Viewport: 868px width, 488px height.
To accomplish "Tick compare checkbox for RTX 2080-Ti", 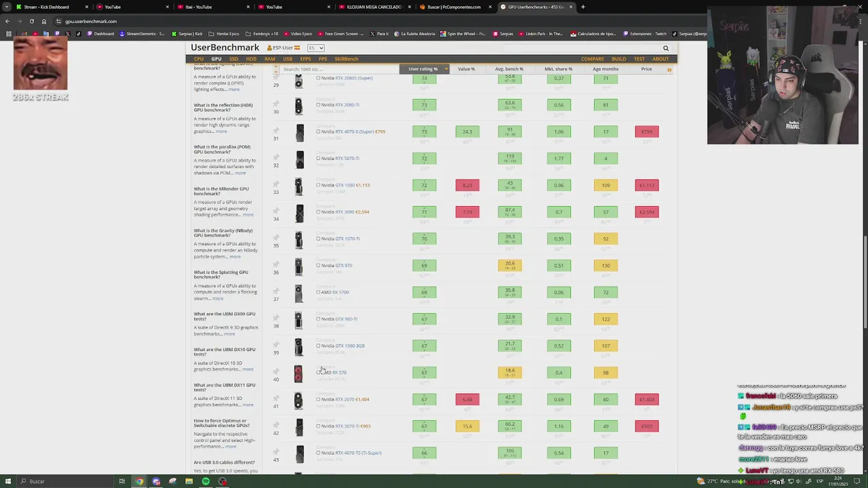I will point(318,105).
